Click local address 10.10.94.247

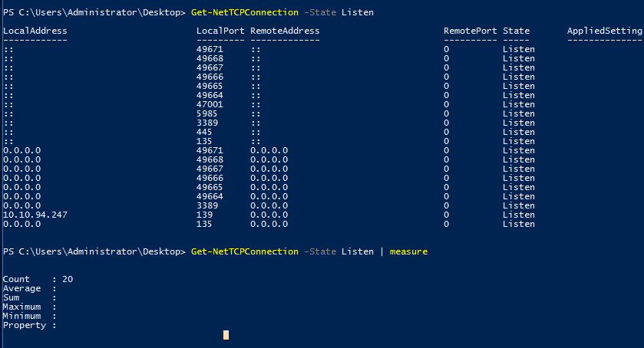coord(35,215)
